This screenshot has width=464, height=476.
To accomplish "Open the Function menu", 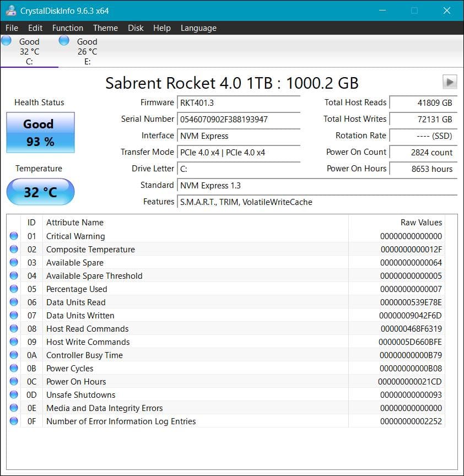I will 67,28.
